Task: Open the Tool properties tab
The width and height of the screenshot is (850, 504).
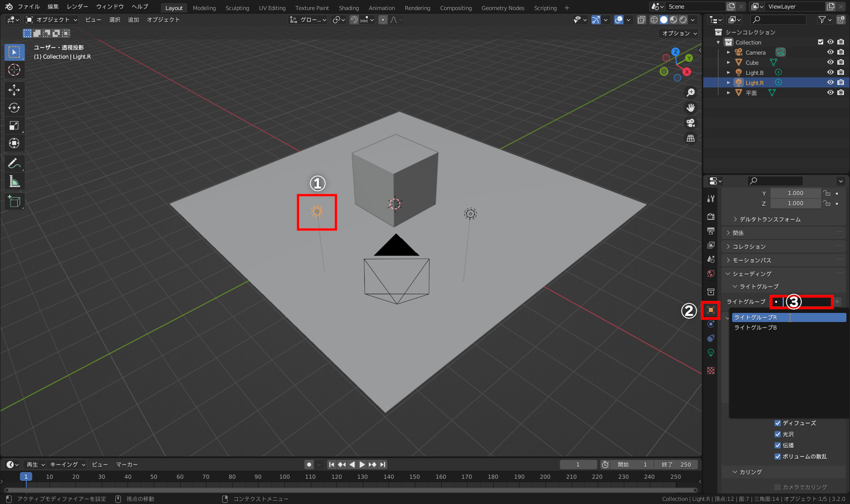Action: (x=711, y=199)
